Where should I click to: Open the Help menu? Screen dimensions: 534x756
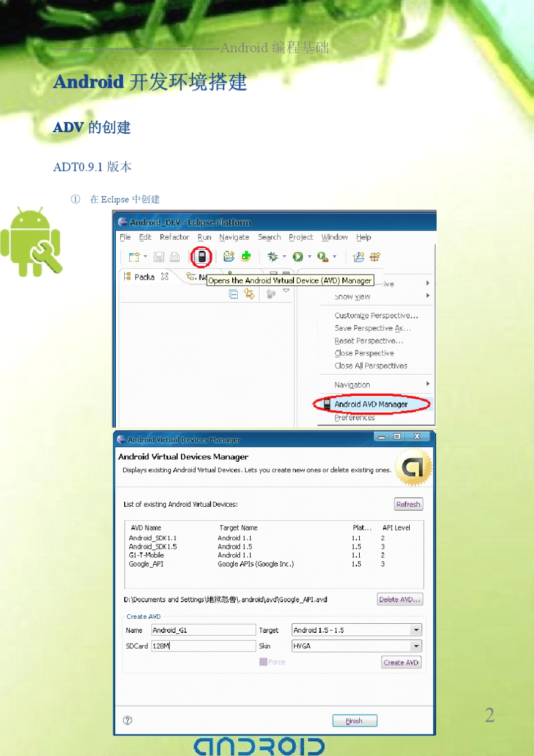[364, 237]
